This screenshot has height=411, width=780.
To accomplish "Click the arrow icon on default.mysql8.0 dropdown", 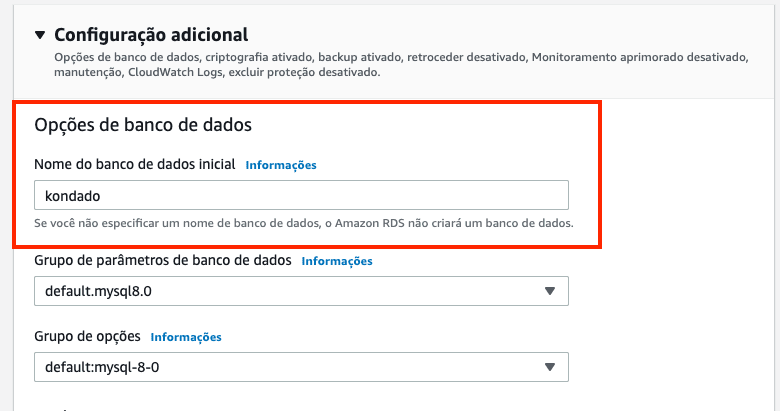I will tap(549, 291).
